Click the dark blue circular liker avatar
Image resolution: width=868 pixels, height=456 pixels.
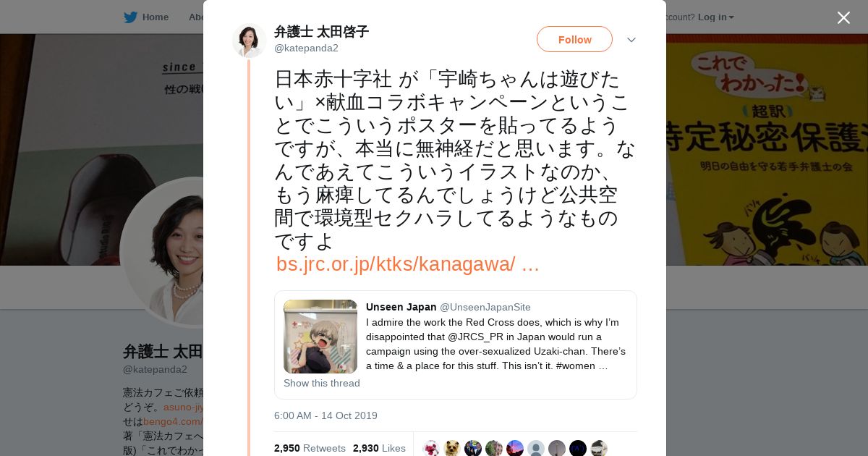[578, 448]
